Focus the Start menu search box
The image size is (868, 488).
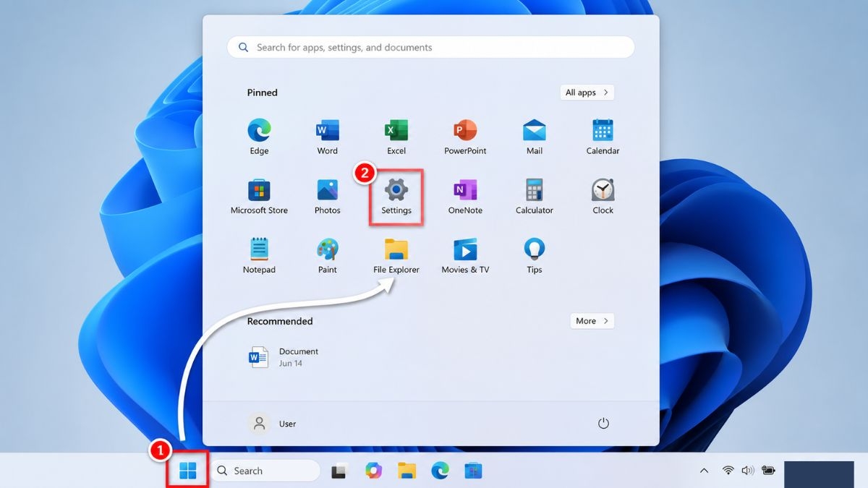430,48
